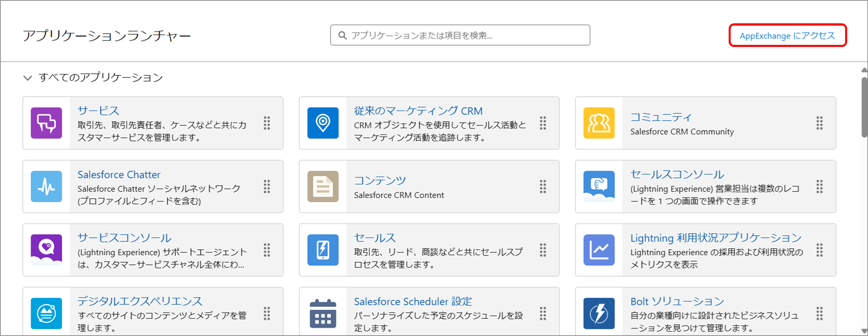Screen dimensions: 868x336
Task: Click the サービスコンソール heart bubble icon
Action: pos(46,250)
